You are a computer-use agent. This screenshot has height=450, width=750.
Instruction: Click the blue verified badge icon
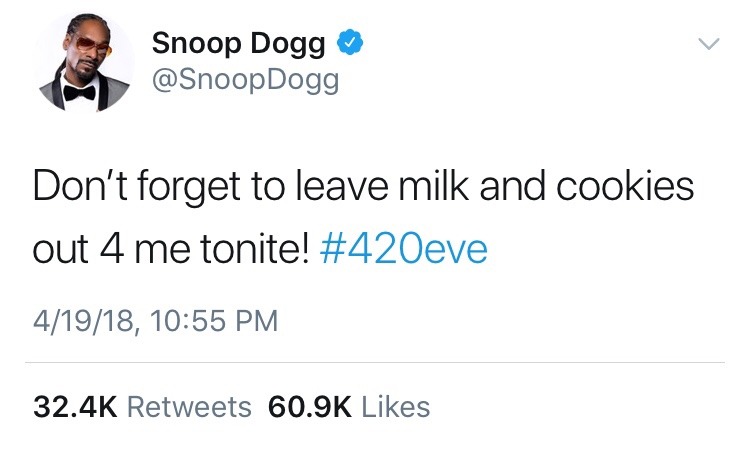349,43
